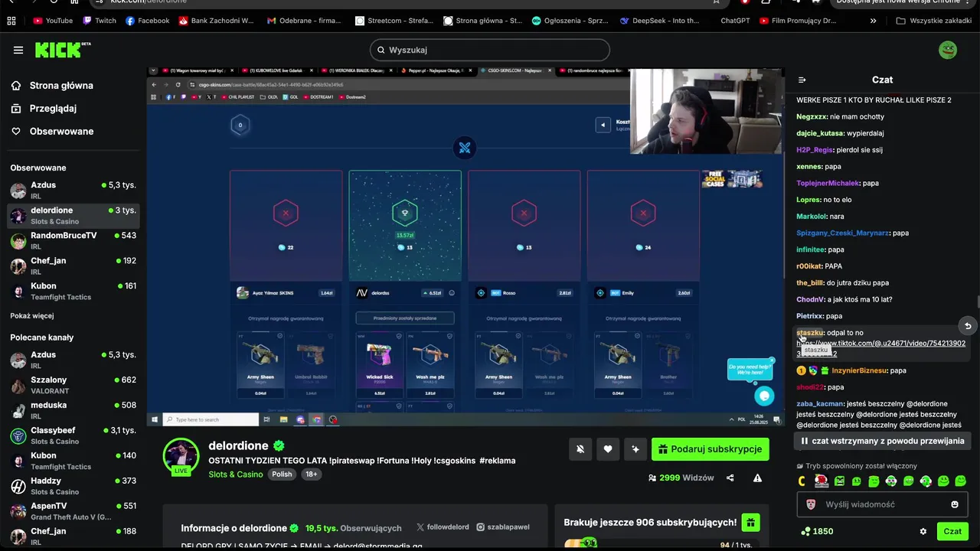Expand followed list with Pokaż więcej

(32, 315)
